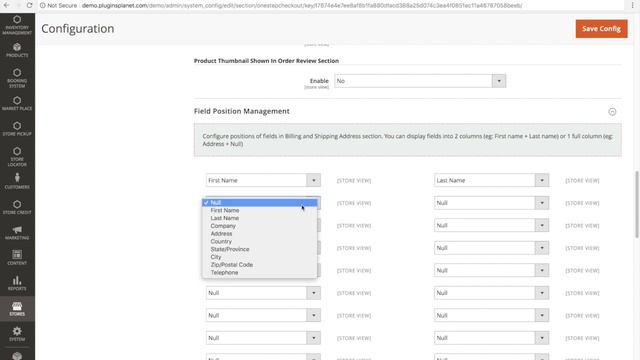Choose Zip/Postal Code in open list
This screenshot has width=640, height=360.
coord(260,264)
